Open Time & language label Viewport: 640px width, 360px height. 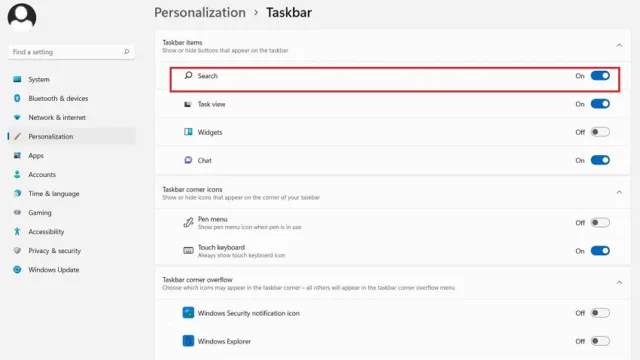[x=53, y=193]
